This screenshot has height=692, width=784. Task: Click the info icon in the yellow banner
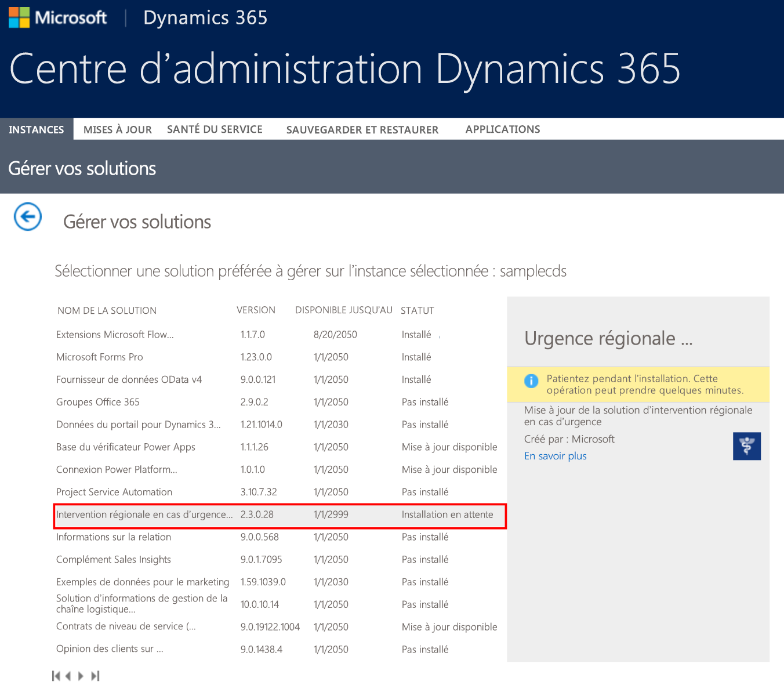531,381
